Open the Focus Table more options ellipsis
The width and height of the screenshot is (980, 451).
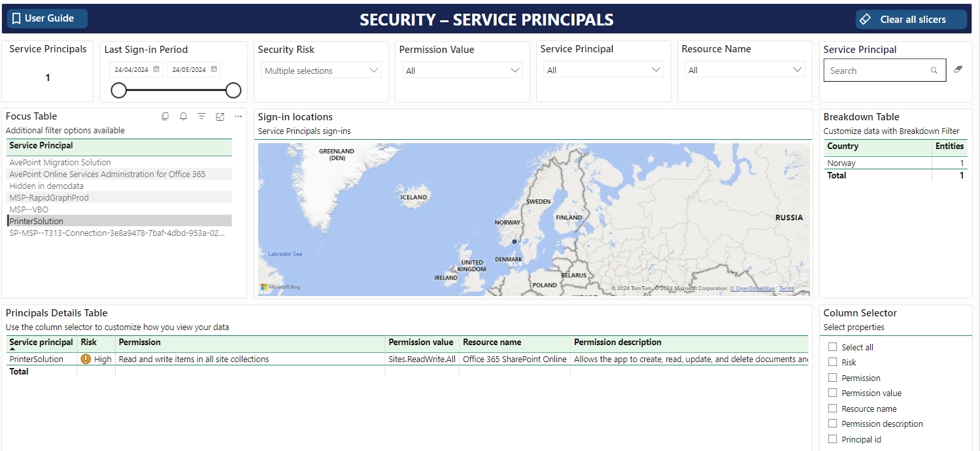(239, 116)
